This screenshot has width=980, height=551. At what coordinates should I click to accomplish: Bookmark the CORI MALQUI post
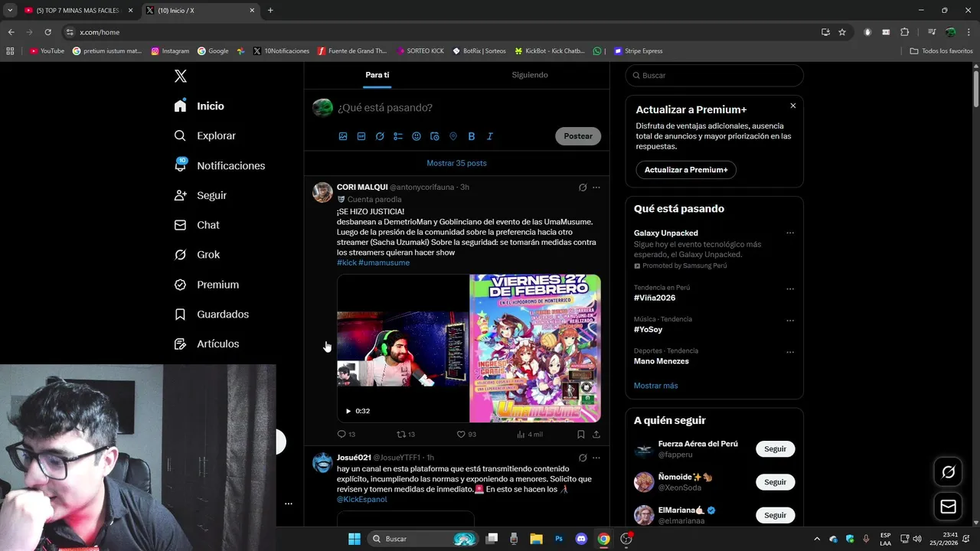[581, 434]
